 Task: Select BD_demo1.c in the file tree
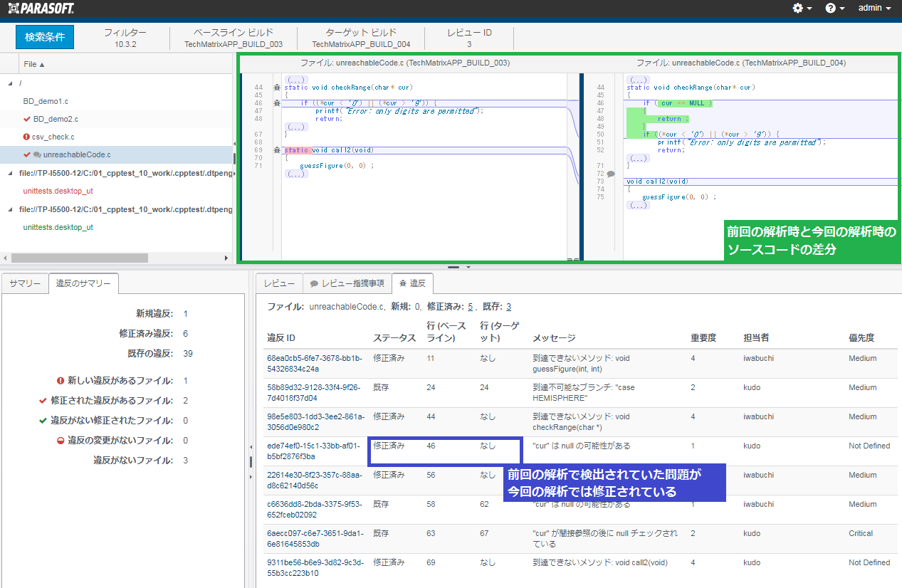[x=46, y=101]
